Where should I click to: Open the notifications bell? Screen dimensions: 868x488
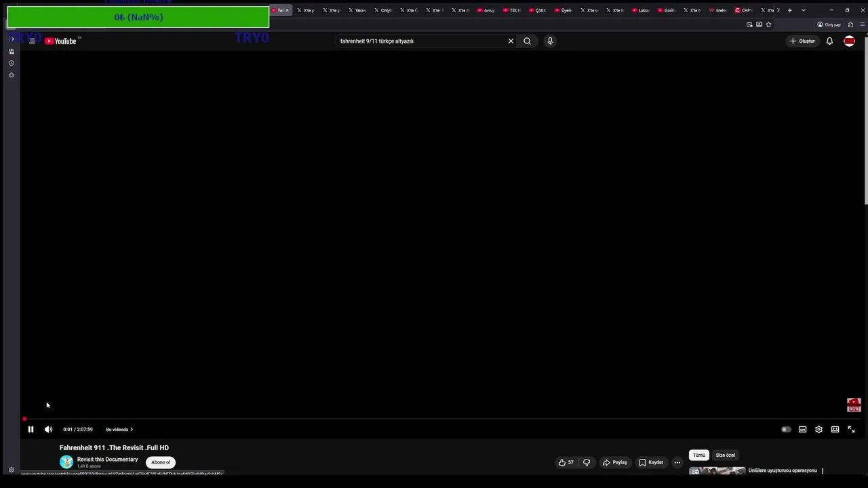(829, 41)
